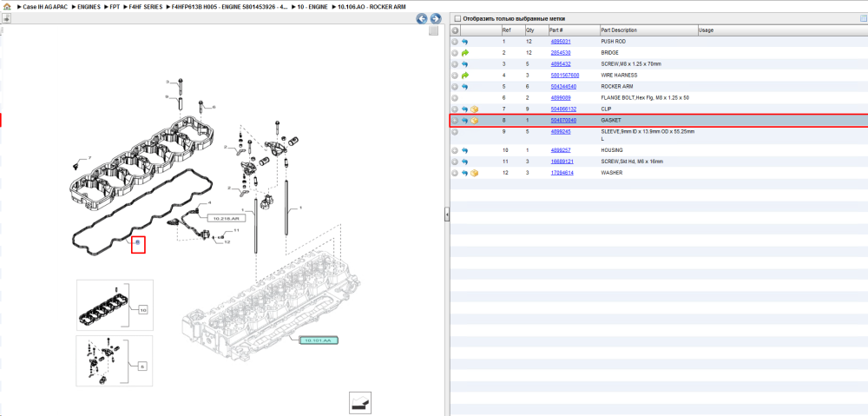Click the box icon in WASHER row
This screenshot has width=868, height=416.
tap(475, 173)
